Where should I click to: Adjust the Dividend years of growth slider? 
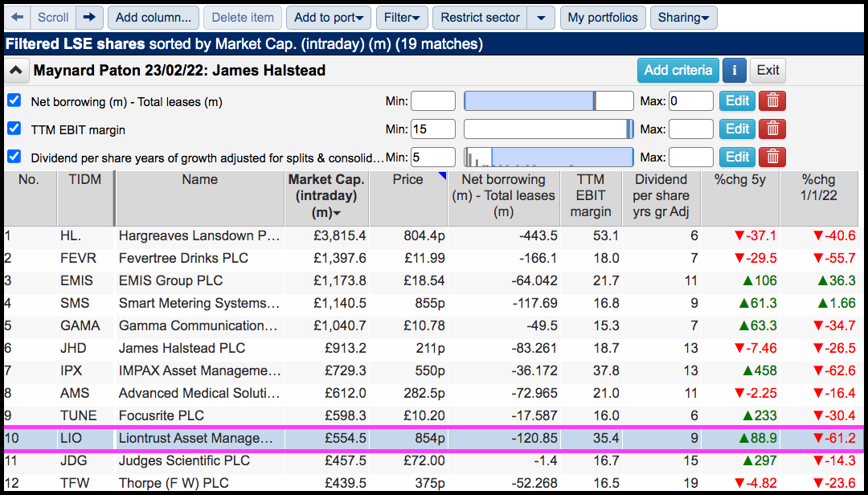pos(549,157)
